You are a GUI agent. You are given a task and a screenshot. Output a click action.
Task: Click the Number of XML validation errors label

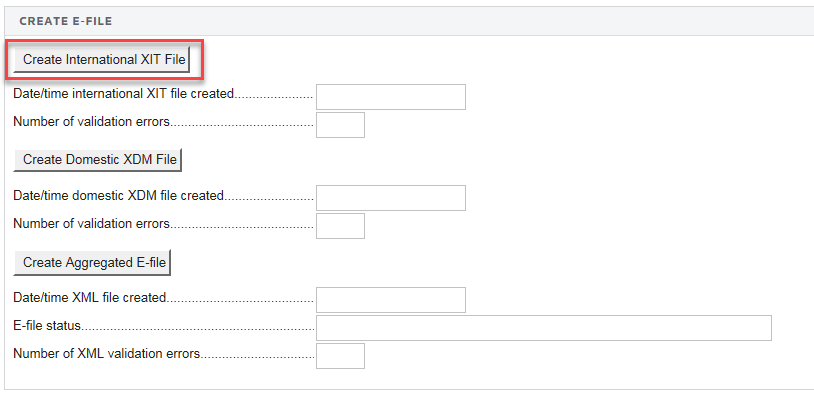coord(106,353)
